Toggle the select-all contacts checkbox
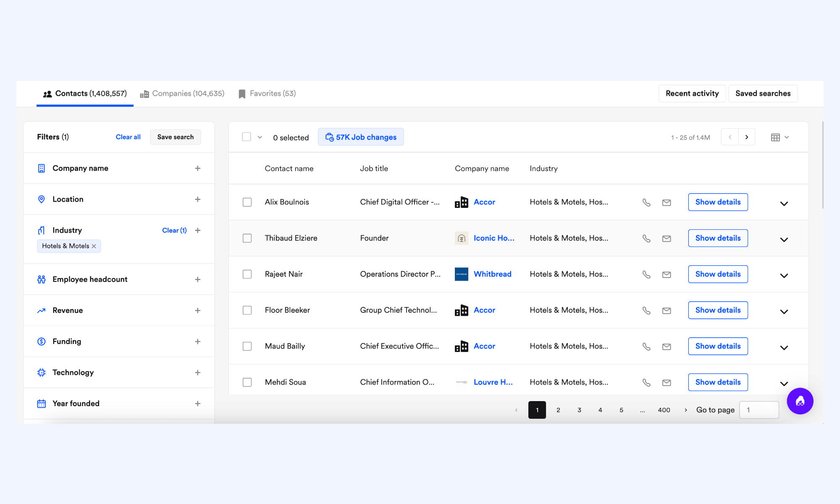This screenshot has height=504, width=840. pyautogui.click(x=247, y=137)
